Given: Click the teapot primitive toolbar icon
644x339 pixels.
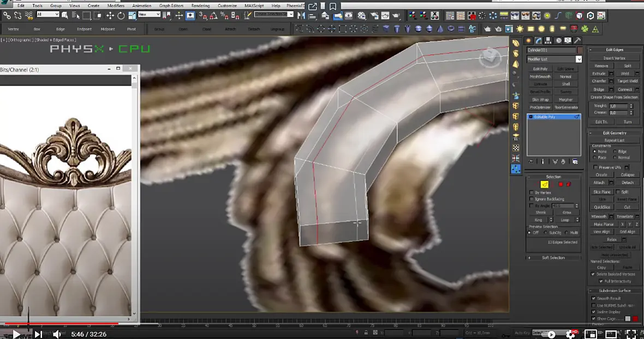Looking at the screenshot, I should tap(487, 29).
